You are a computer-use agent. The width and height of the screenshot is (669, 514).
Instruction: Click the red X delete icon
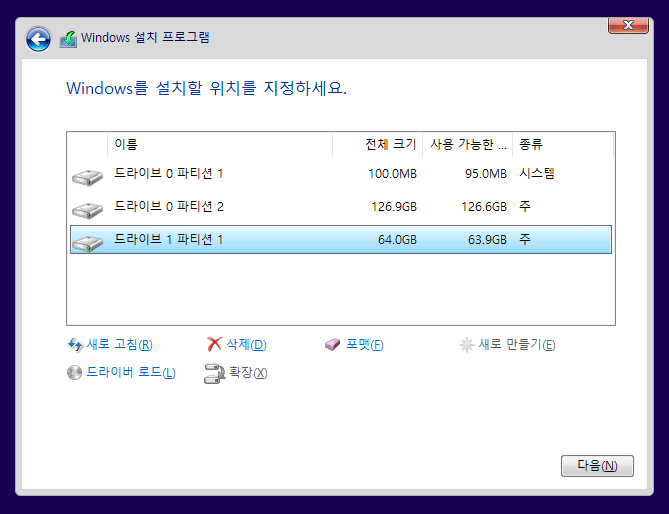[x=214, y=344]
